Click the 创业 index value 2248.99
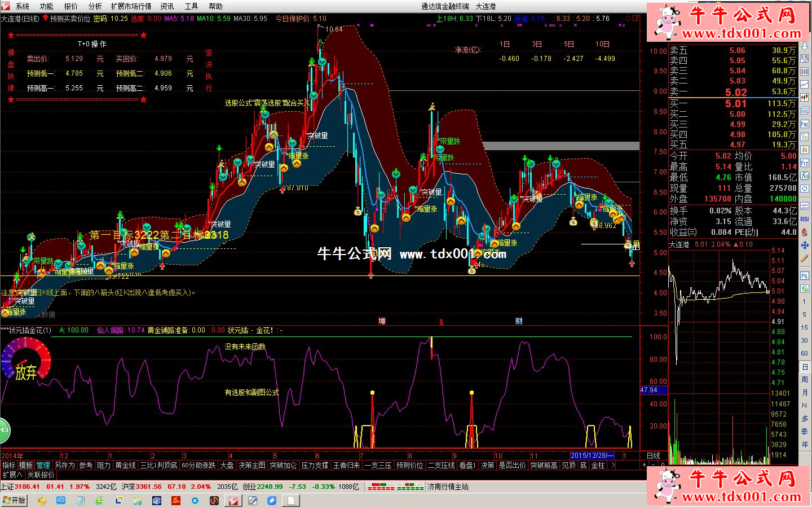Screen dimensions: 812x508 tap(270, 487)
